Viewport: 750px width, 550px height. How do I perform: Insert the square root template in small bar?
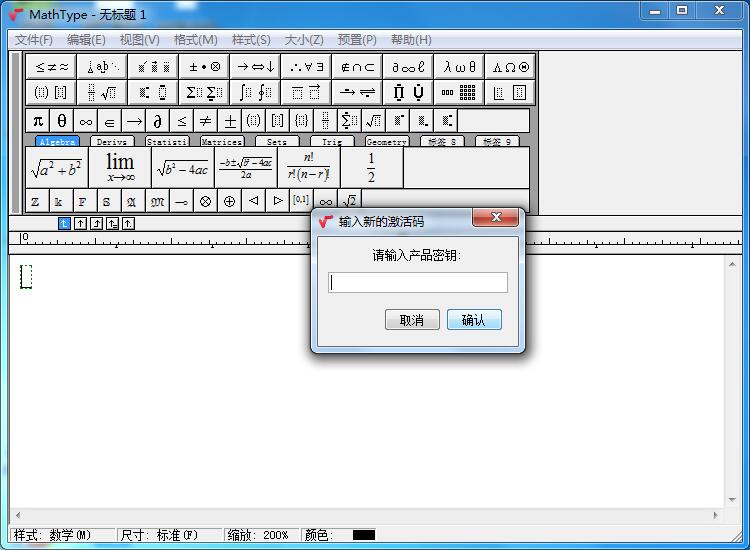coord(374,121)
